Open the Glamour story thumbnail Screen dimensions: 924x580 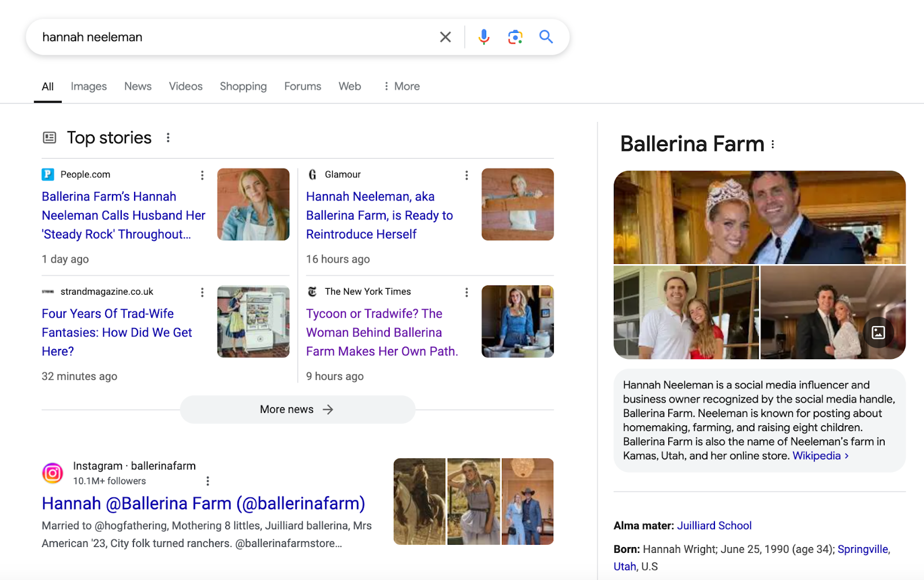[517, 205]
